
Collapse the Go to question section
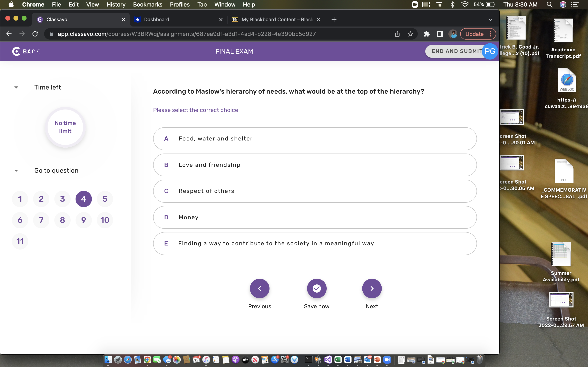[x=16, y=170]
